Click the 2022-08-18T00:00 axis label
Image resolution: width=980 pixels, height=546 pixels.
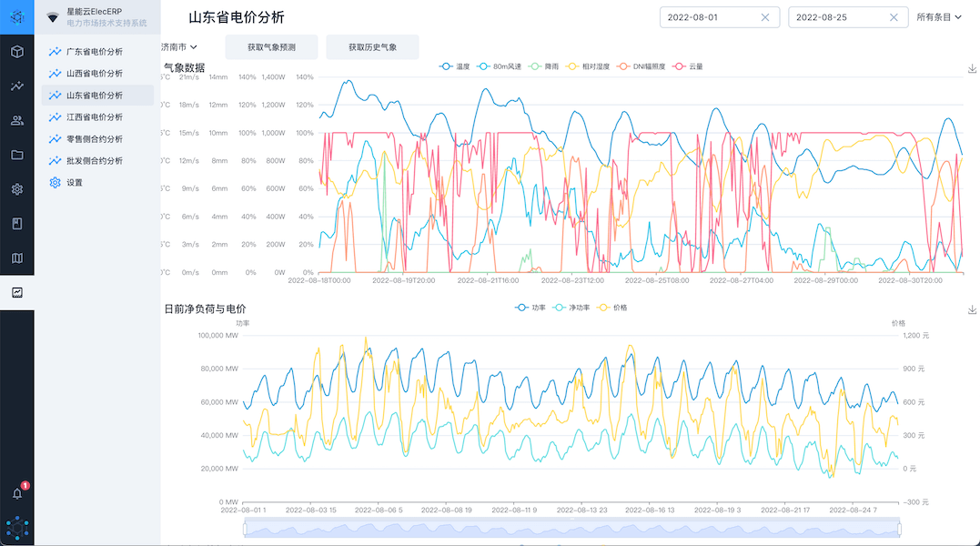click(319, 280)
